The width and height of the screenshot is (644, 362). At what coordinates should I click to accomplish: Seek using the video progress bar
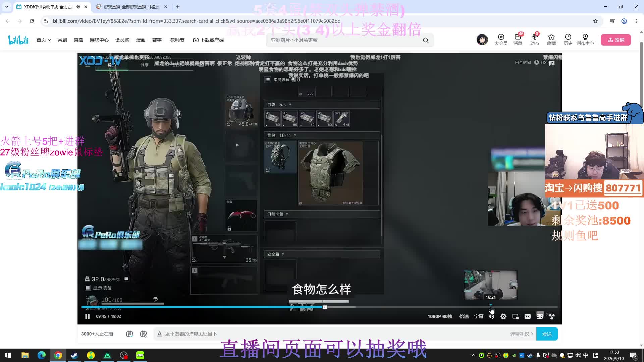click(x=319, y=307)
